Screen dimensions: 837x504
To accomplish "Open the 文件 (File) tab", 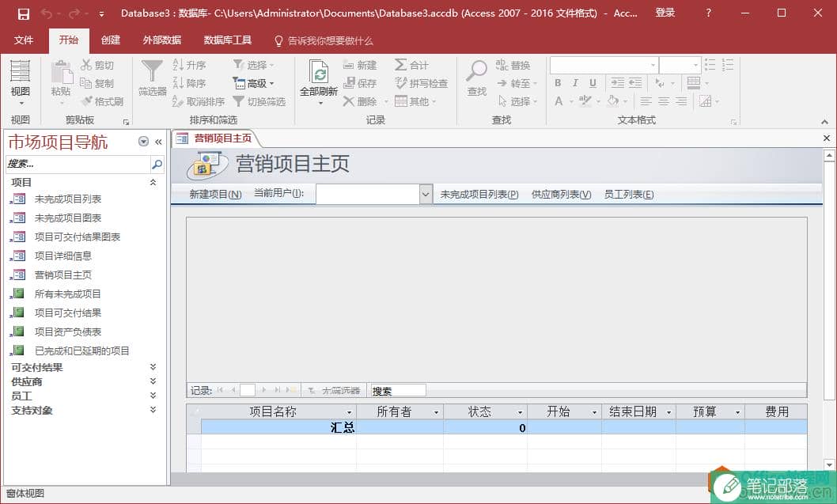I will [x=24, y=40].
